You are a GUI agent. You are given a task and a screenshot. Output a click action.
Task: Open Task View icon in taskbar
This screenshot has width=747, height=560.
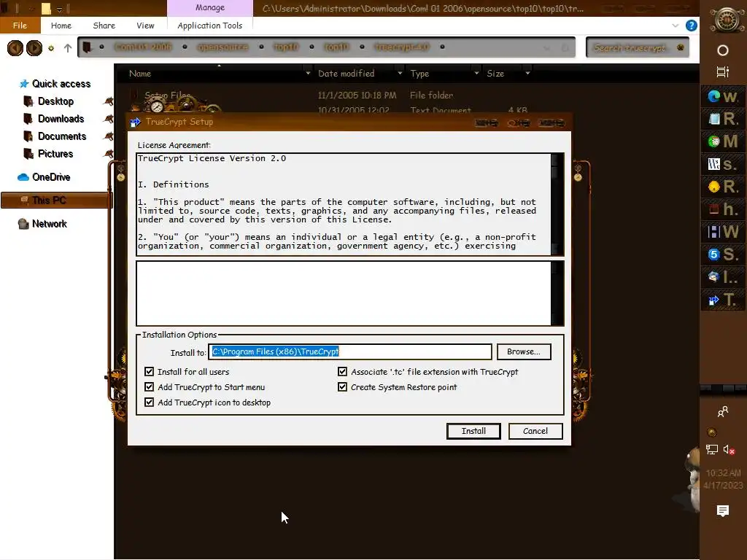click(x=723, y=72)
